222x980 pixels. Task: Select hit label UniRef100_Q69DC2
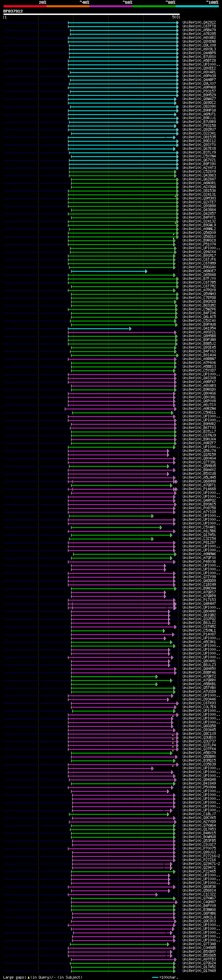pyautogui.click(x=199, y=103)
